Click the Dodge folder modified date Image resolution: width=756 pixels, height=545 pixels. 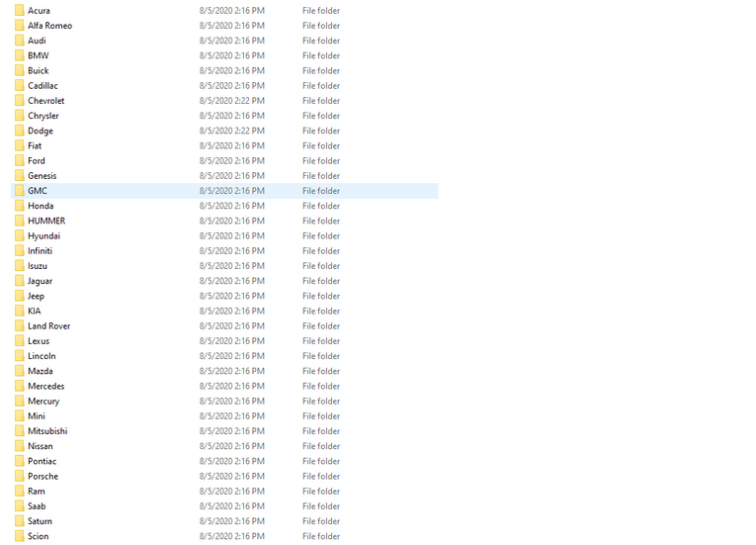click(x=231, y=131)
